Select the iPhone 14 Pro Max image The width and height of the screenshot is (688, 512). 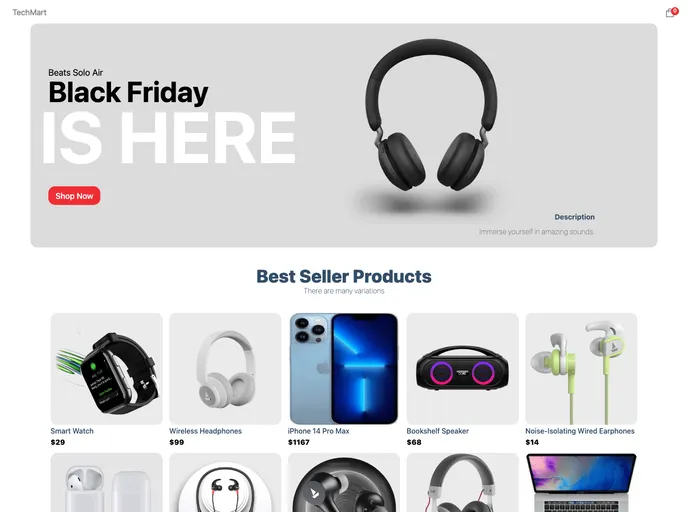click(344, 369)
